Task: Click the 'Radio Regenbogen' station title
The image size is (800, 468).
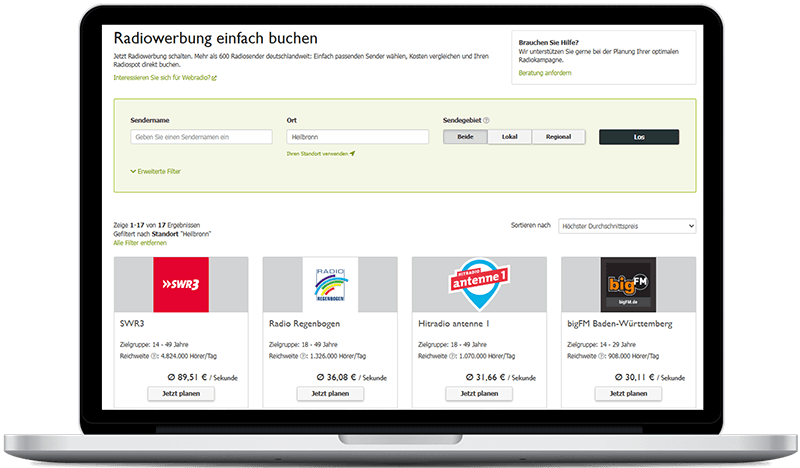Action: (x=305, y=324)
